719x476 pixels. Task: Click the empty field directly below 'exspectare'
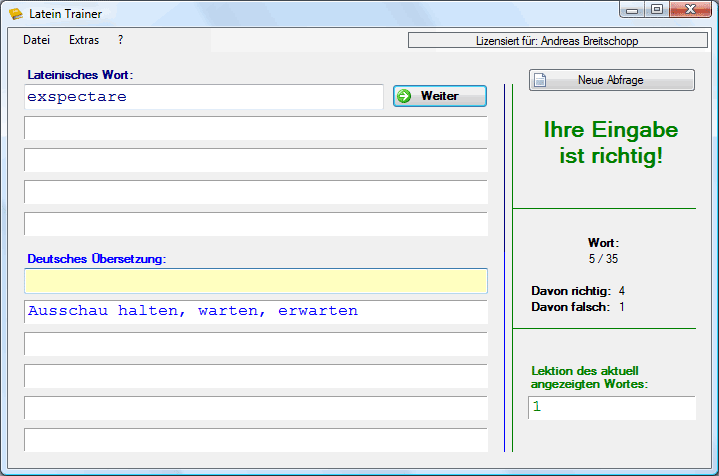pos(255,128)
